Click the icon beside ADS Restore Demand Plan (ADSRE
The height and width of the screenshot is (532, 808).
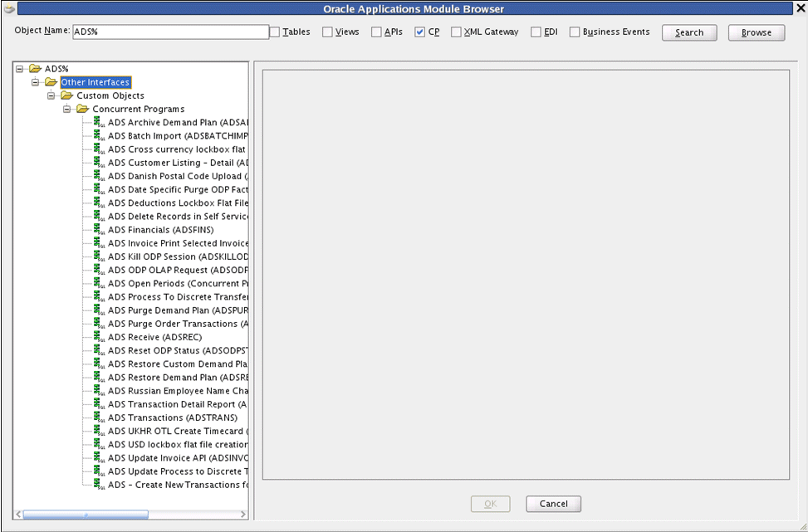[100, 377]
